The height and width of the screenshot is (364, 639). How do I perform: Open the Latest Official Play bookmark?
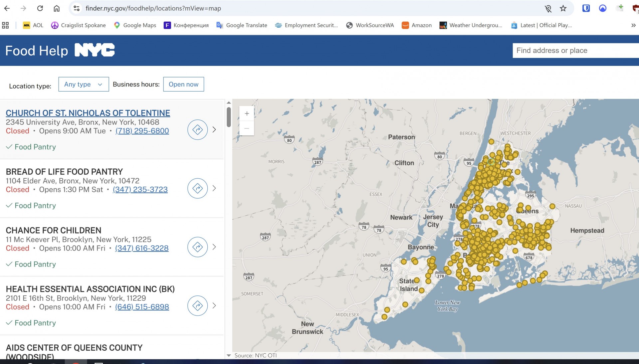[541, 25]
